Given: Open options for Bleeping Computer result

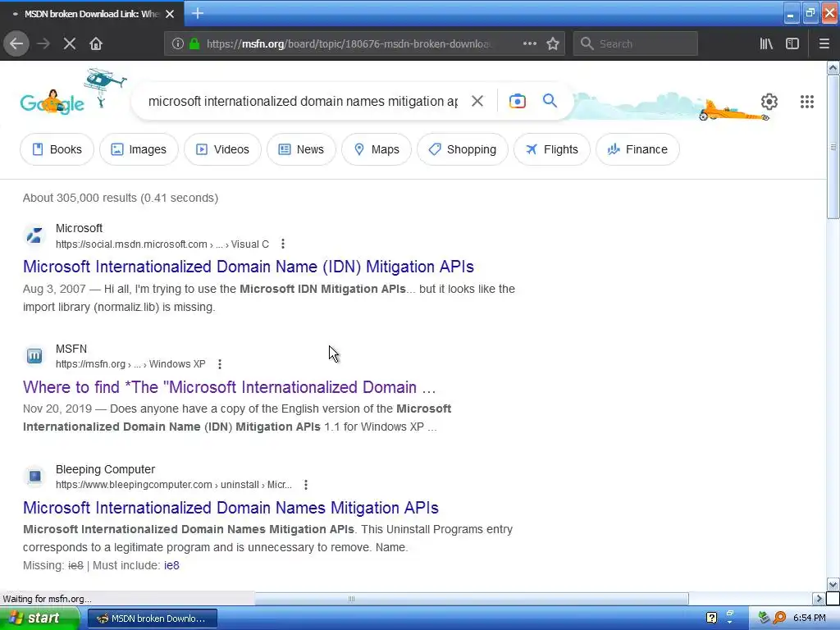Looking at the screenshot, I should 305,485.
